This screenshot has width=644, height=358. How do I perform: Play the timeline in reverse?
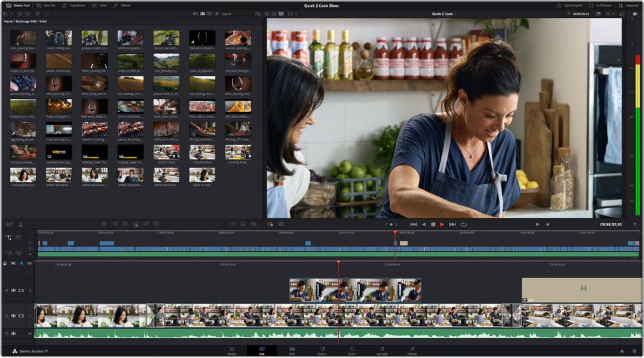pos(424,224)
